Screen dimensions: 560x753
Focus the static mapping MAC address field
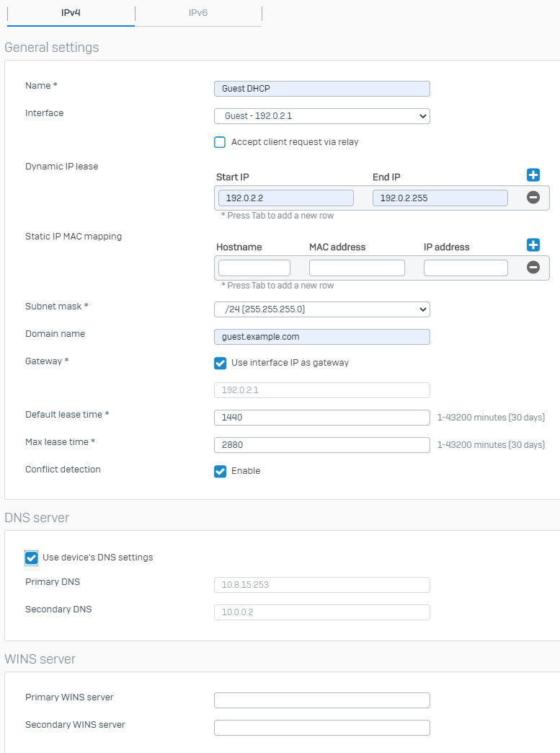(357, 268)
